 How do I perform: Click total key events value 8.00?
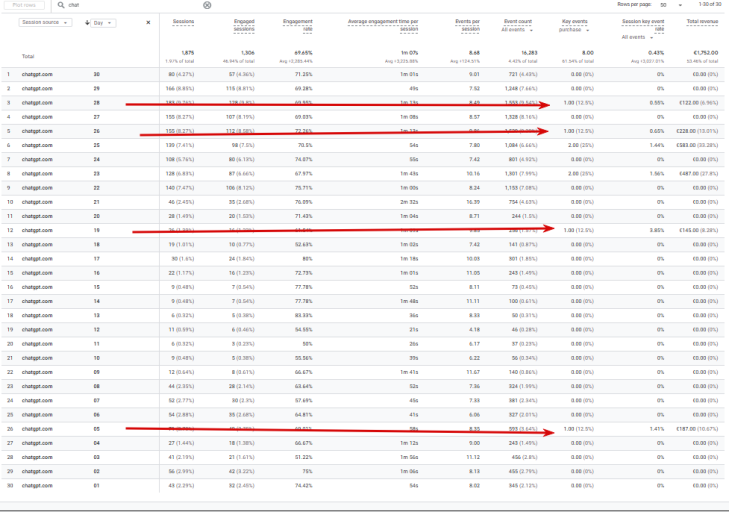[588, 53]
